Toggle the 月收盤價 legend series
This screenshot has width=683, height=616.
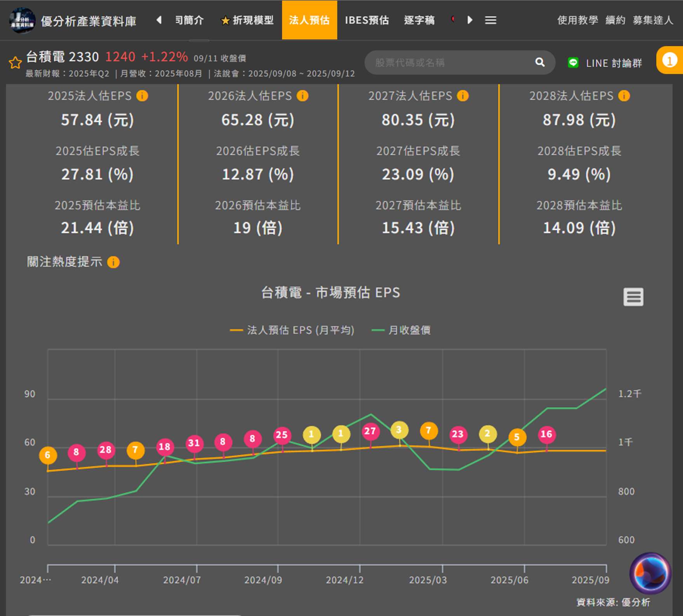[x=401, y=330]
